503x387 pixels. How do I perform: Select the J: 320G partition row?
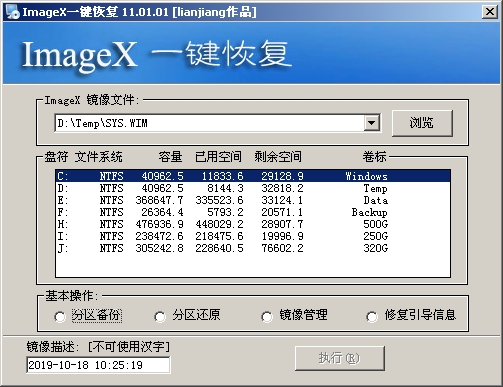pos(253,248)
